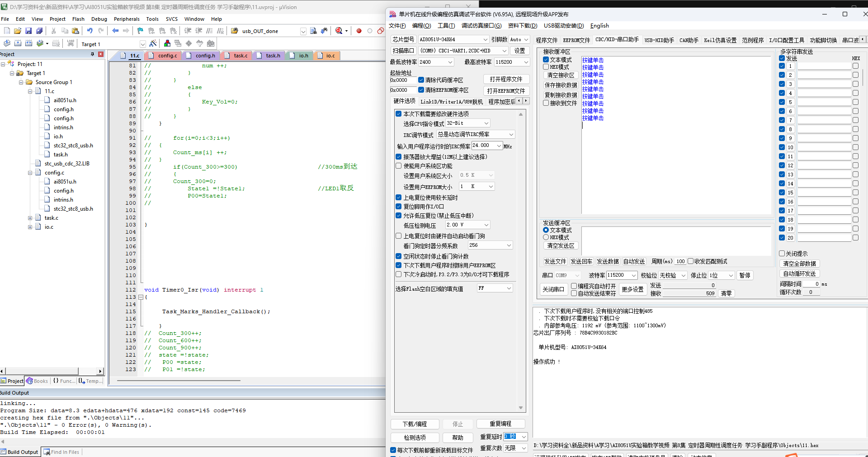The width and height of the screenshot is (868, 457).
Task: Click the hardware options panel vertical scrollbar
Action: (x=521, y=261)
